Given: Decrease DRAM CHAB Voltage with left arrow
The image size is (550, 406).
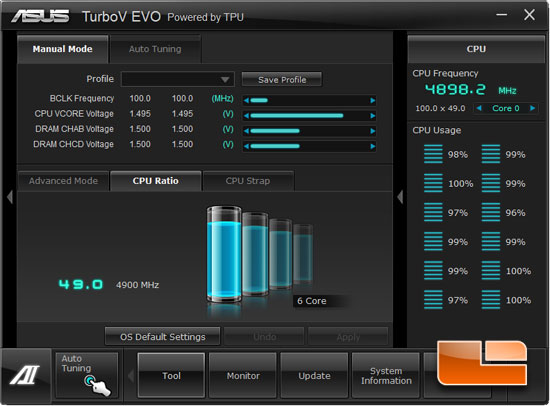Looking at the screenshot, I should (x=246, y=131).
